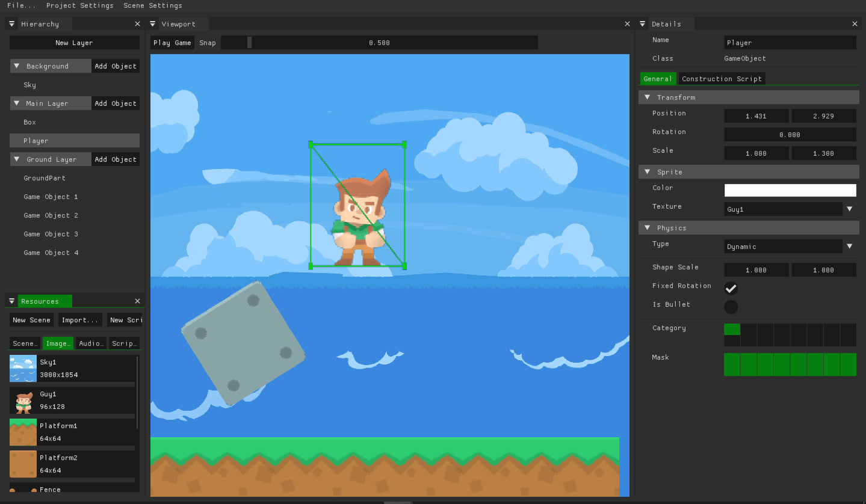Click the Platform2 texture thumbnail
Image resolution: width=866 pixels, height=504 pixels.
(x=23, y=464)
